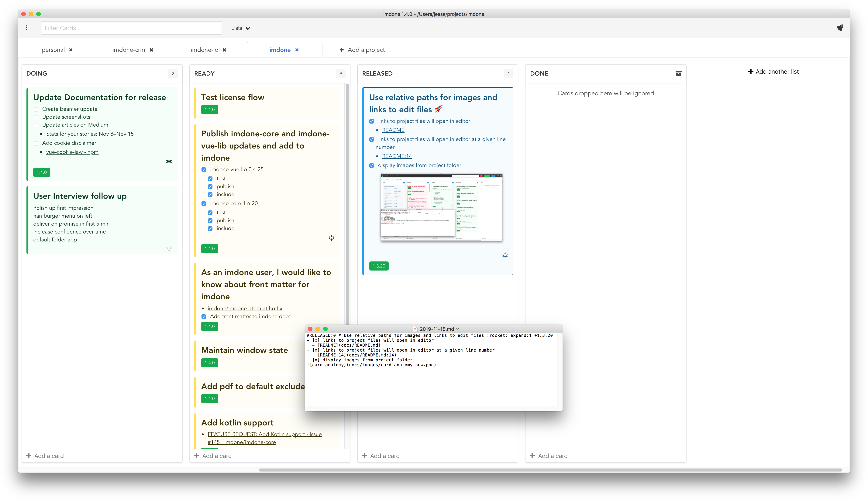Uncheck the imdone-core 1.6.20 checkbox
868x501 pixels.
(x=204, y=204)
